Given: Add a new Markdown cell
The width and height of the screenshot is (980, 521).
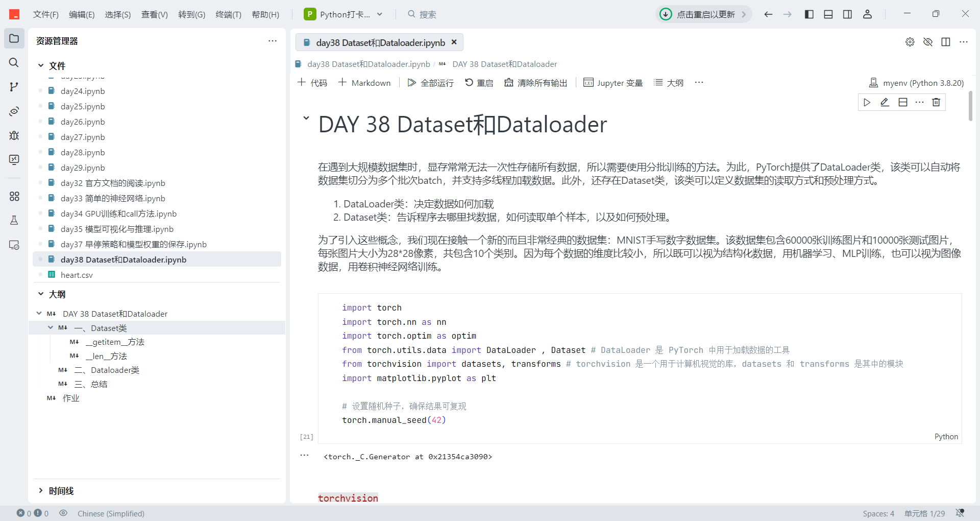Looking at the screenshot, I should [364, 82].
